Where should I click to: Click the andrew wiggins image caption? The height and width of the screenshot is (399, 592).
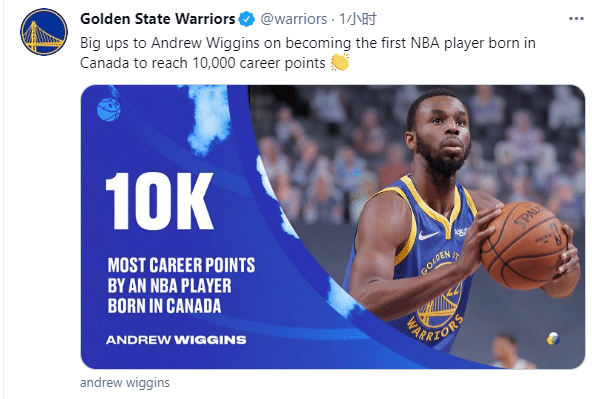125,382
